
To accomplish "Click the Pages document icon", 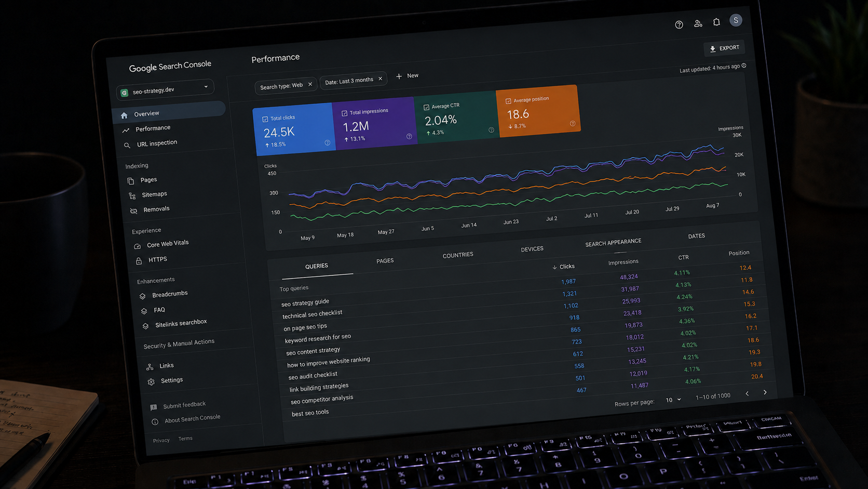I will [131, 181].
